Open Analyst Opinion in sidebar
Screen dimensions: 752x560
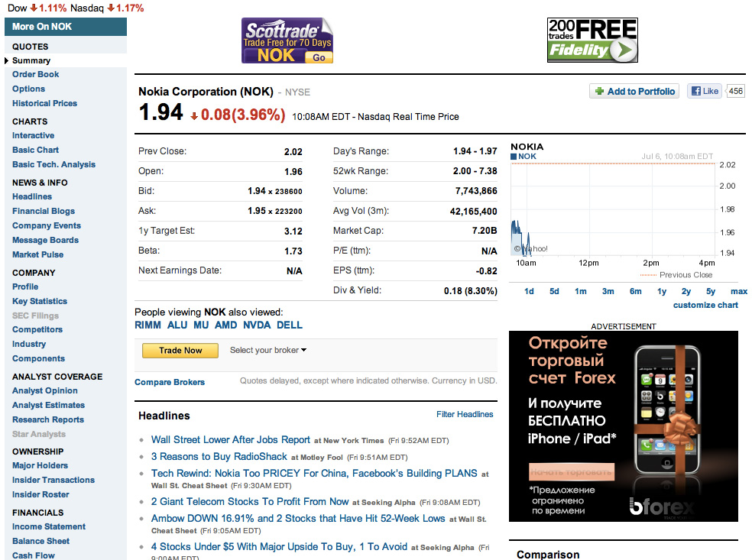45,390
